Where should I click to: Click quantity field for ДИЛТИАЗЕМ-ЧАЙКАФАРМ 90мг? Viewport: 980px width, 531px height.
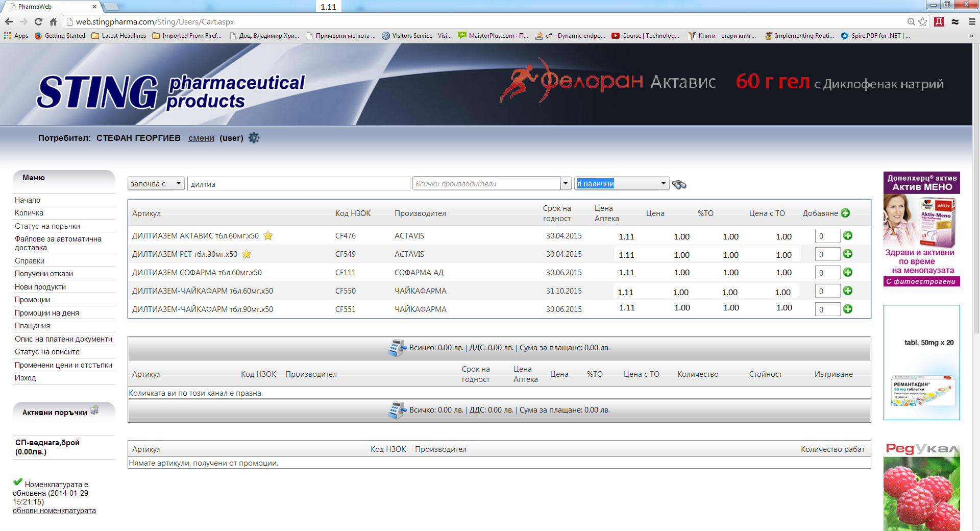[827, 309]
